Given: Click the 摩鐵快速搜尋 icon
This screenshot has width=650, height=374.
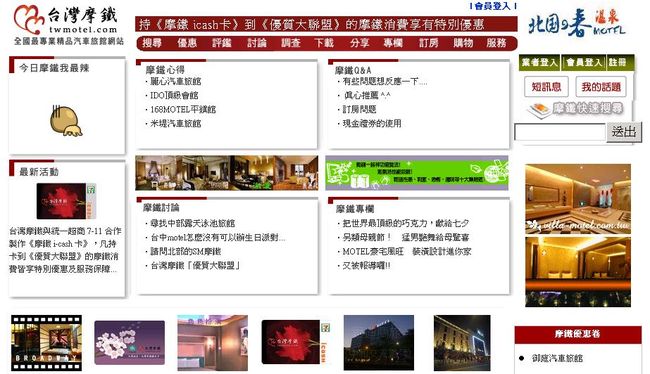Looking at the screenshot, I should 575,109.
